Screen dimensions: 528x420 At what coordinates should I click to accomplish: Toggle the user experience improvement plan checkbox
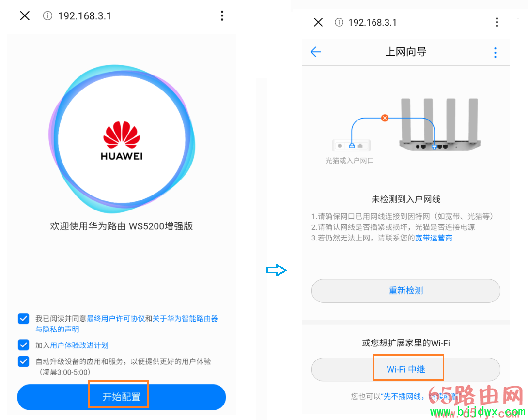[x=24, y=345]
